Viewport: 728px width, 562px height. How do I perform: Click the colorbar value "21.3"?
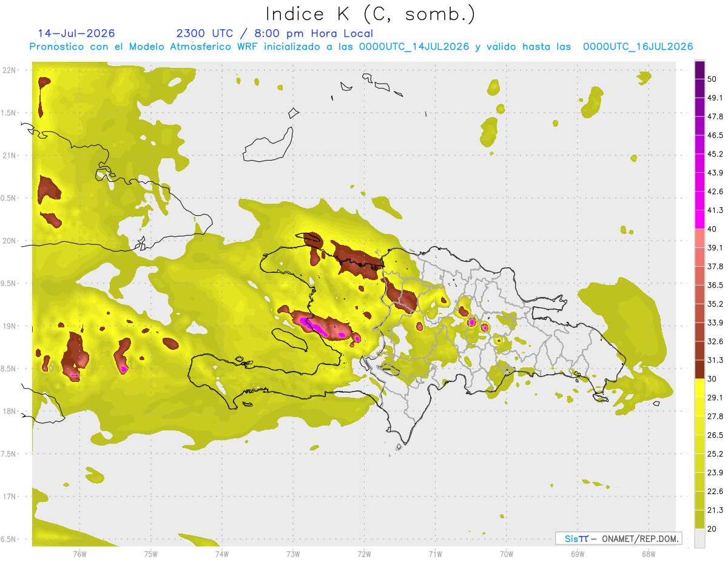pos(715,510)
